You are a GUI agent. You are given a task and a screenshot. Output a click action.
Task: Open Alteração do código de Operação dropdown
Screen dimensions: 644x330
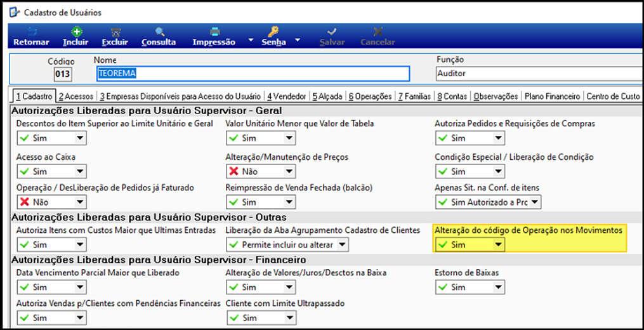499,244
